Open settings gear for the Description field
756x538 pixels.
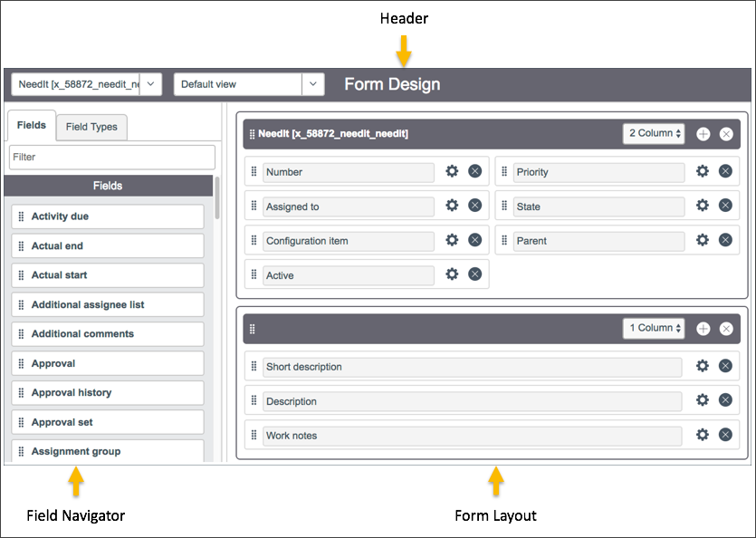click(x=701, y=399)
